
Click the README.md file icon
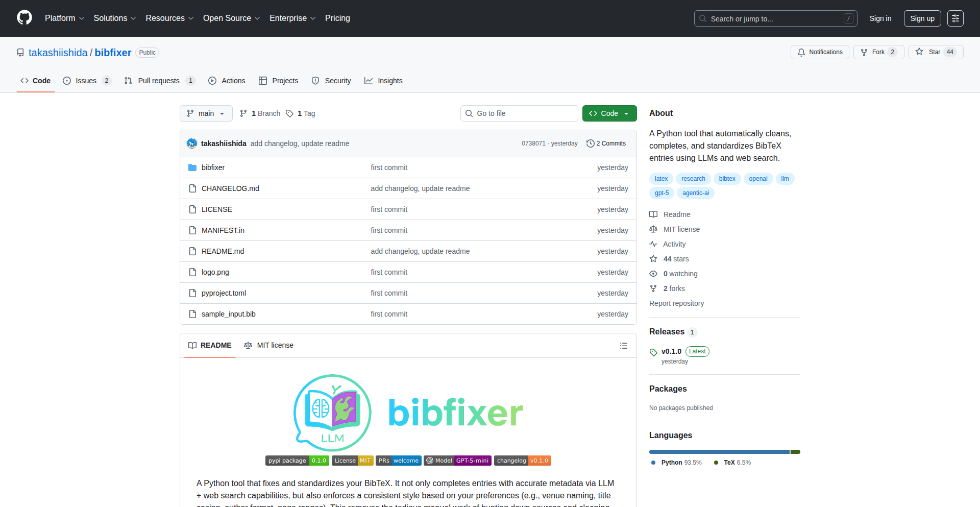tap(192, 251)
